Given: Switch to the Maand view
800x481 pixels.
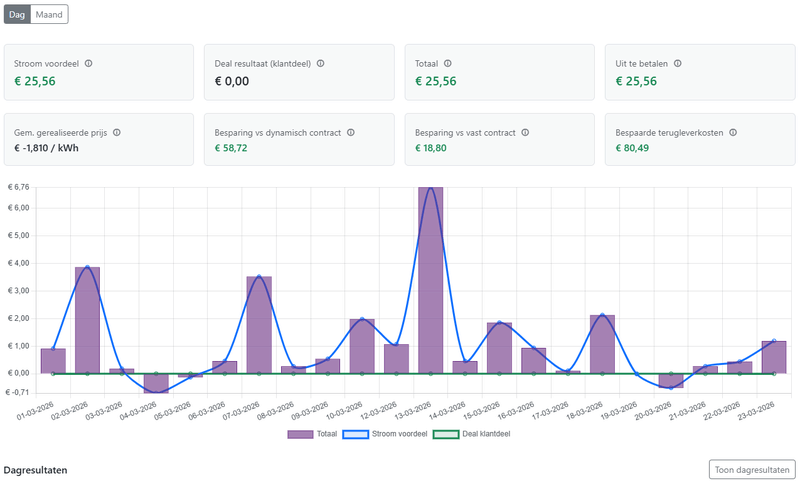Looking at the screenshot, I should [x=49, y=15].
